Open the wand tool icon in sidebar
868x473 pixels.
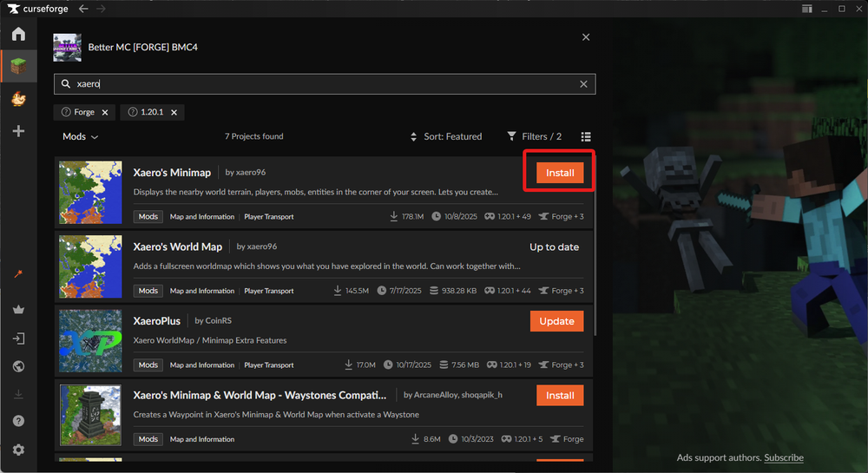[x=18, y=274]
